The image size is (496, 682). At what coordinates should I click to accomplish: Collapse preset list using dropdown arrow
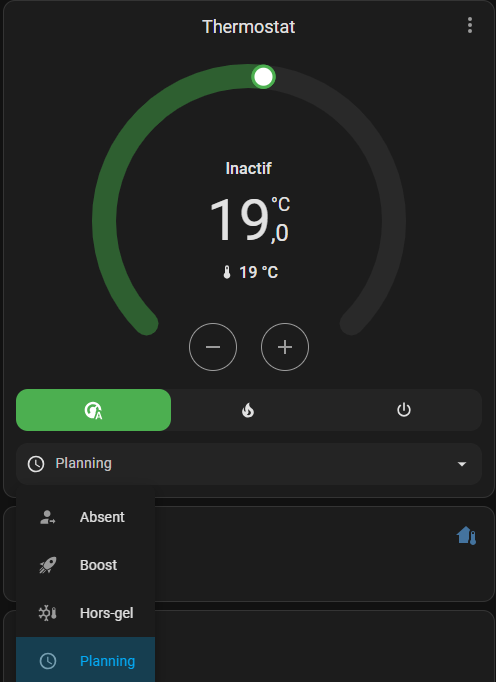[x=462, y=464]
